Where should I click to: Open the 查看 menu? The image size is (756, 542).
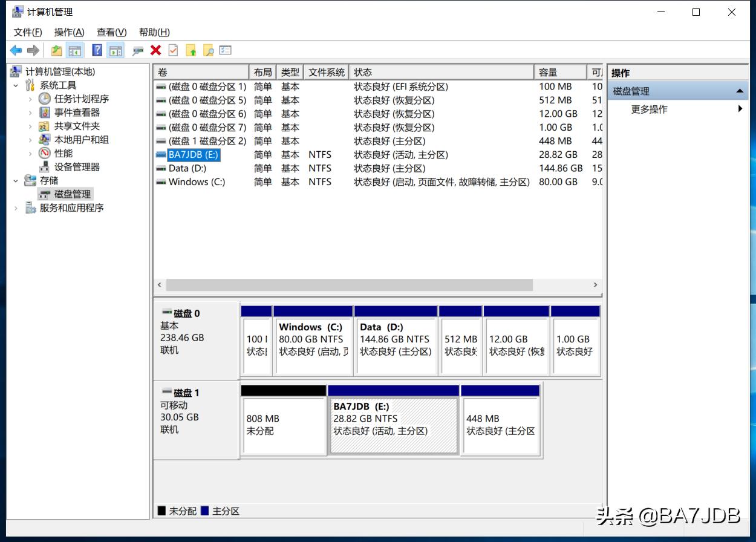(109, 32)
